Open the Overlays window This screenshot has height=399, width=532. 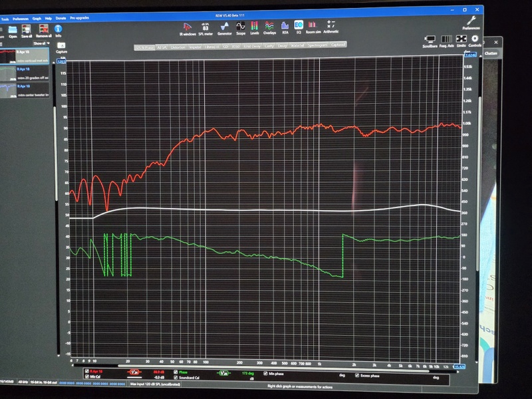click(269, 28)
